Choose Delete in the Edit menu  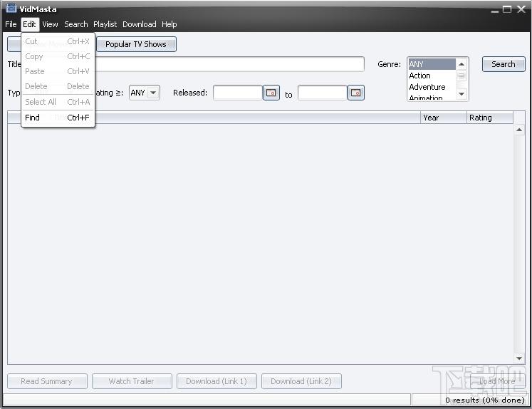(x=58, y=86)
